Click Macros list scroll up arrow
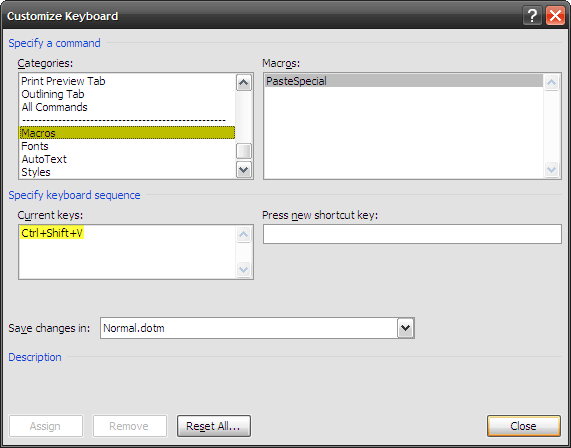The image size is (571, 448). [x=551, y=83]
